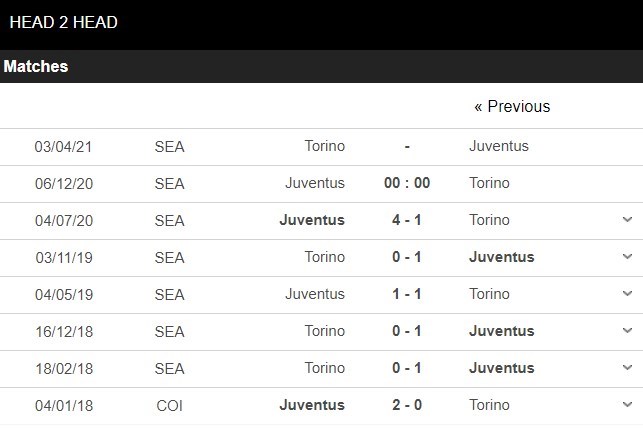The height and width of the screenshot is (429, 643).
Task: Click the 0 - 1 score on 16/12/18
Action: tap(407, 331)
